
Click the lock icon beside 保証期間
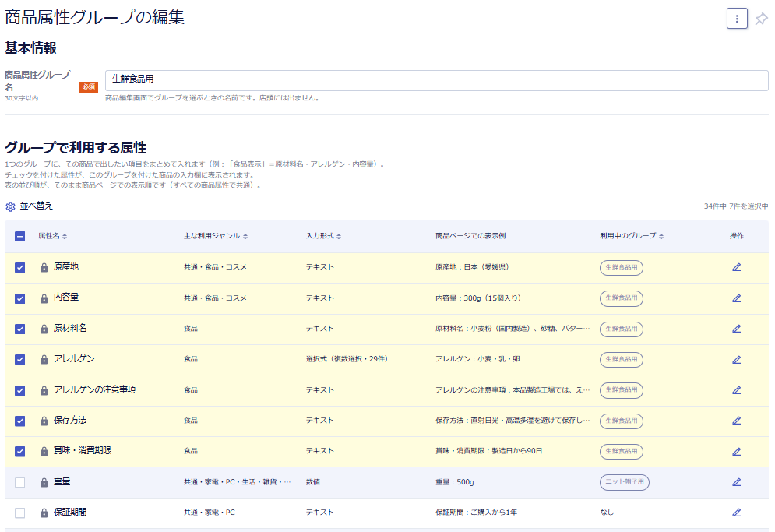click(x=44, y=513)
